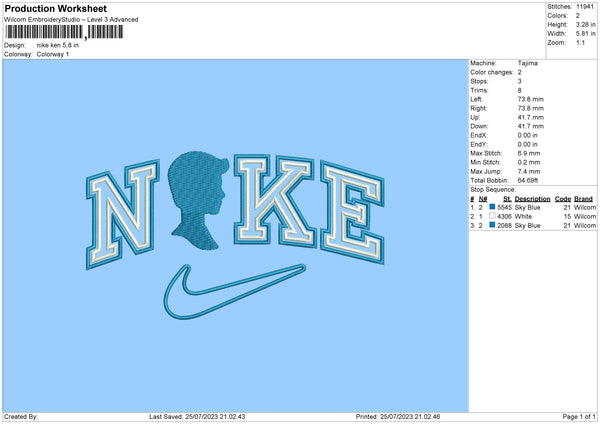Click code '15' in the White row
600x424 pixels.
[x=567, y=217]
